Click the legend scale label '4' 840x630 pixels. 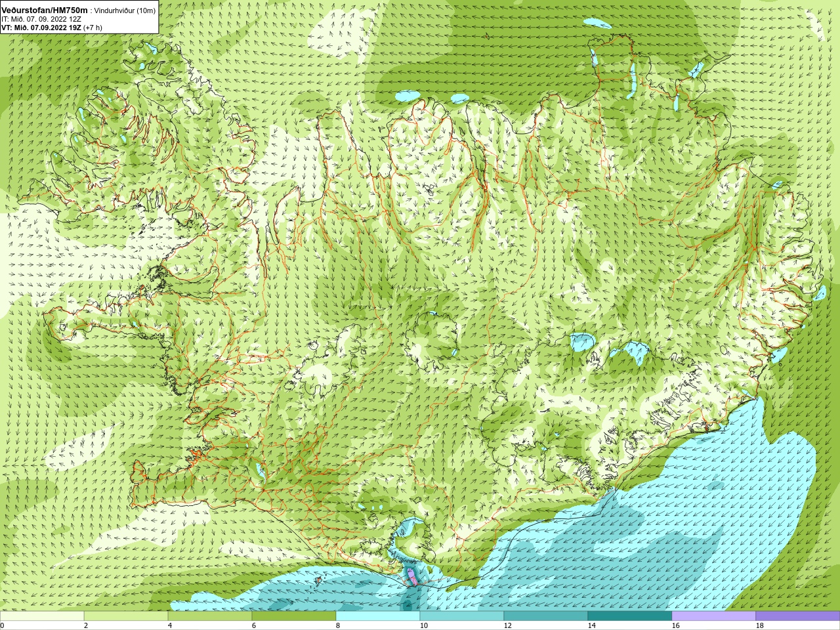tap(170, 625)
